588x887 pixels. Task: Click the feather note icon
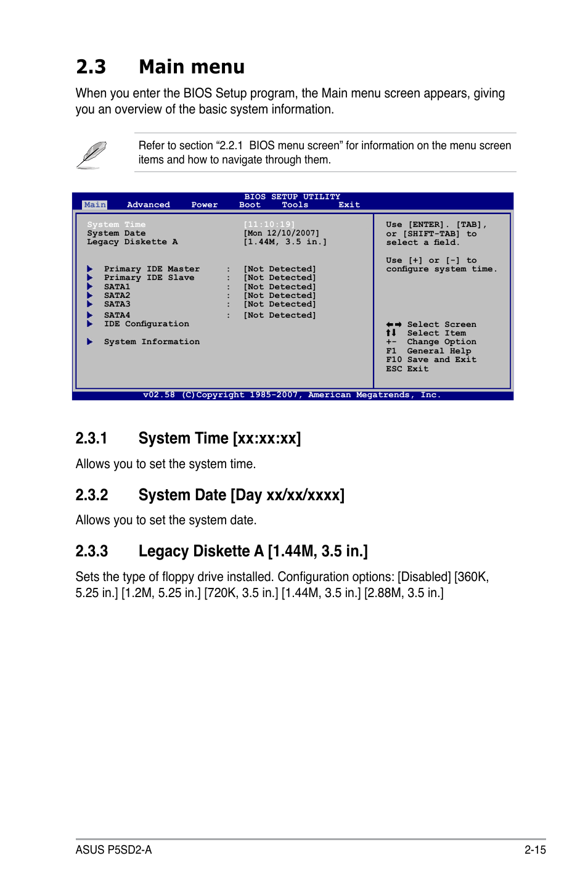[x=92, y=154]
